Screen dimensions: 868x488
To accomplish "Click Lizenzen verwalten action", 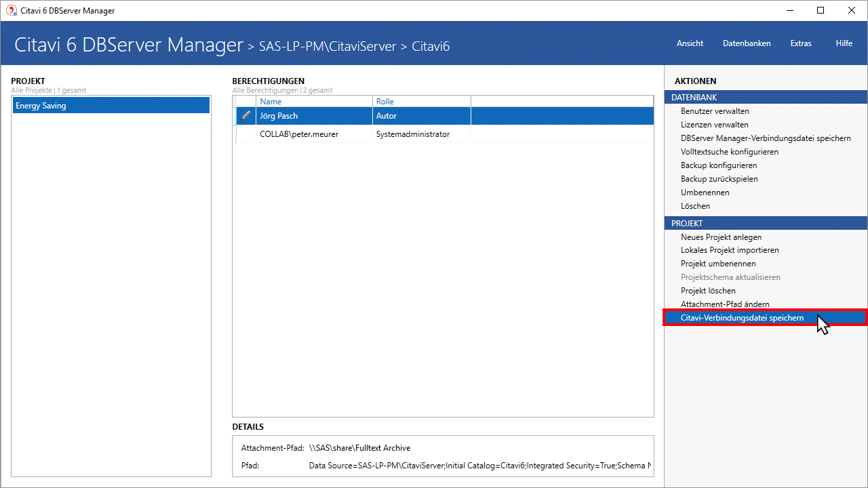I will 715,125.
